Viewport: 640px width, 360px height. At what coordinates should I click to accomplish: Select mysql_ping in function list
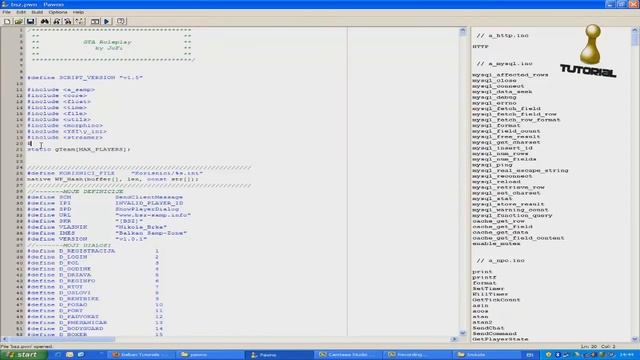pos(492,165)
